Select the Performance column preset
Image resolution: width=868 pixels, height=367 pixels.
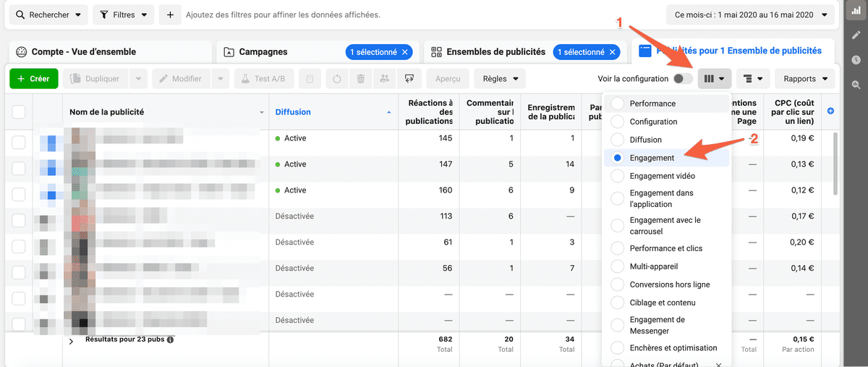[x=666, y=104]
